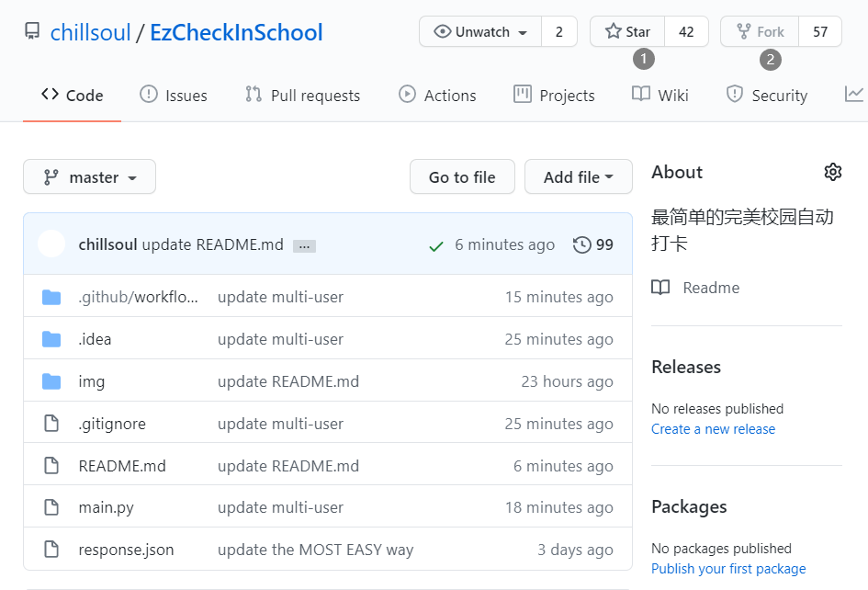Click the img folder icon
The width and height of the screenshot is (868, 590).
(x=51, y=381)
